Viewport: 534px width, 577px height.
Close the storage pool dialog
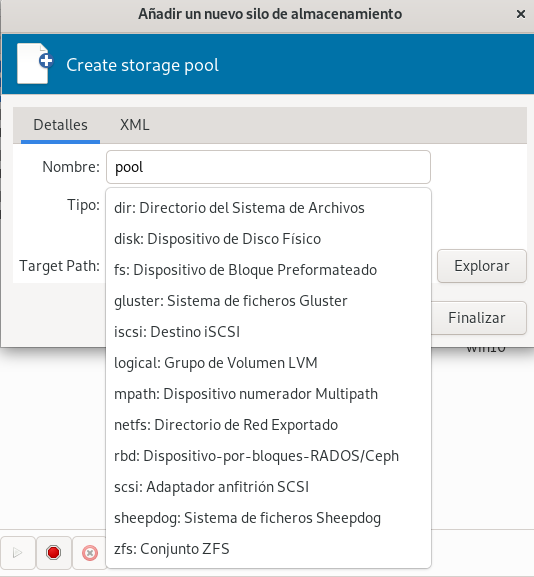[521, 14]
